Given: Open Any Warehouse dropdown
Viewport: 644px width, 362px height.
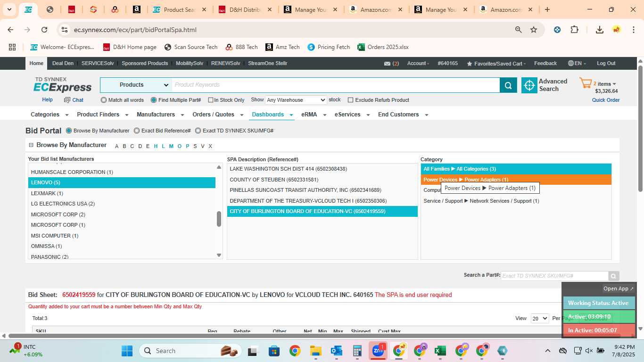Looking at the screenshot, I should coord(296,100).
